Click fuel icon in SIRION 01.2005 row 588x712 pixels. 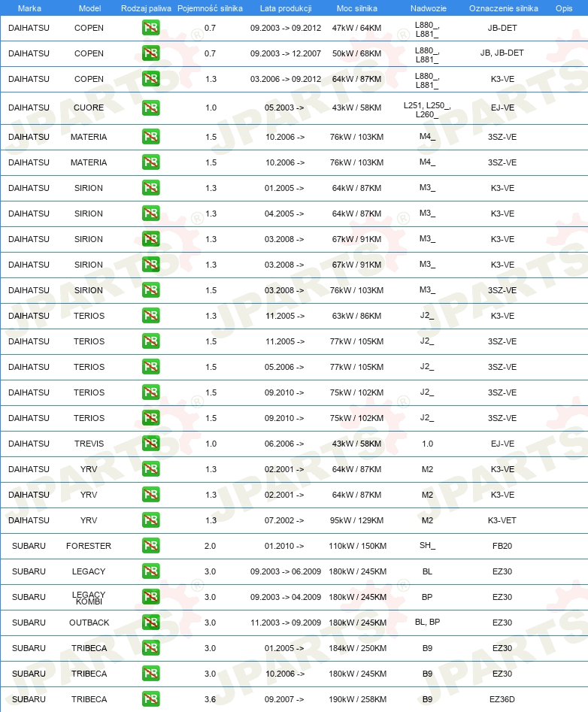pos(150,187)
